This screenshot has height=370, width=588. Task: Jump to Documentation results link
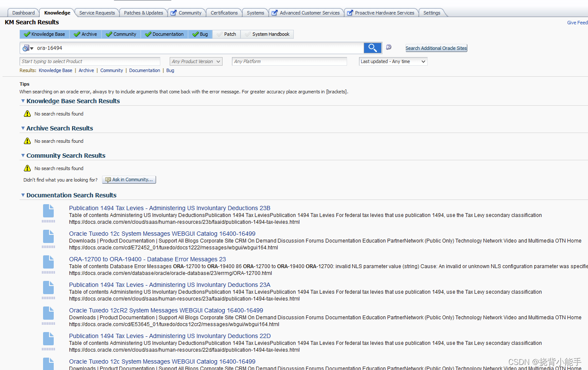pos(145,70)
